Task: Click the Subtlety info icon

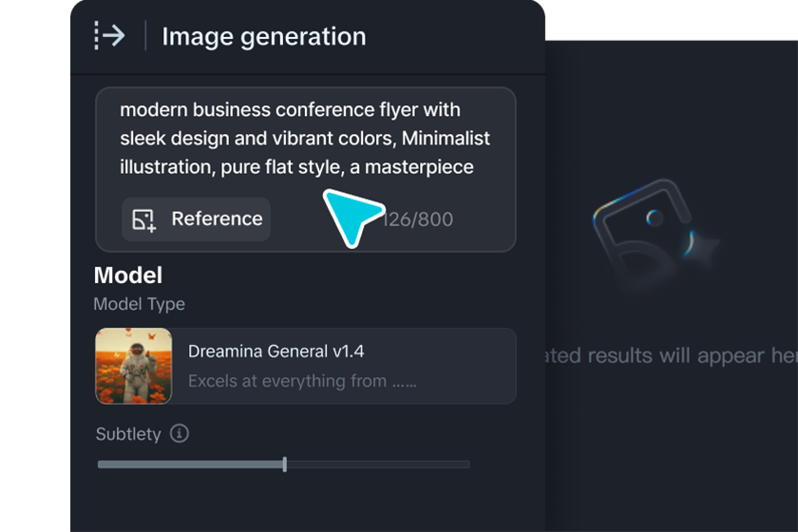Action: [180, 433]
